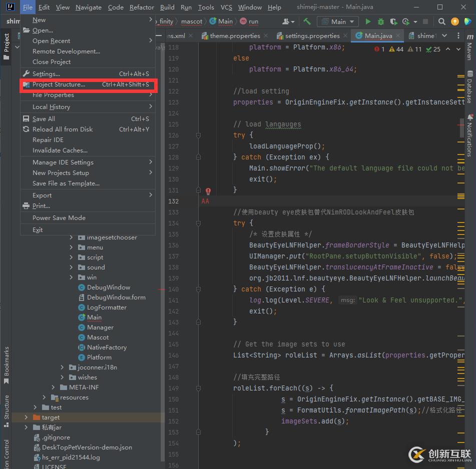Viewport: 476px width, 469px height.
Task: Click the error bulb on line 131
Action: click(x=208, y=191)
